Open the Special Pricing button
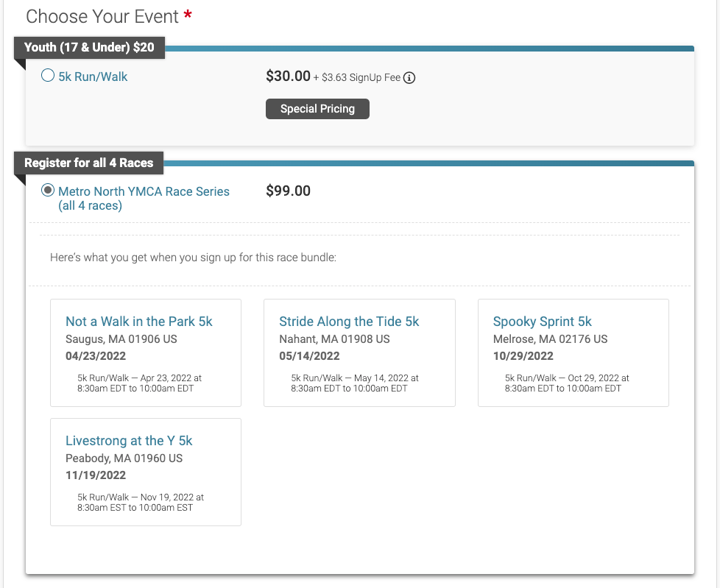Screen dimensions: 720x588 317,109
